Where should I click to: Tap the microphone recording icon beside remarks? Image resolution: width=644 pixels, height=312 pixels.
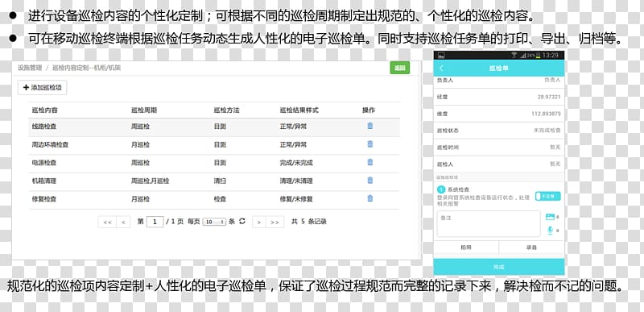click(551, 231)
